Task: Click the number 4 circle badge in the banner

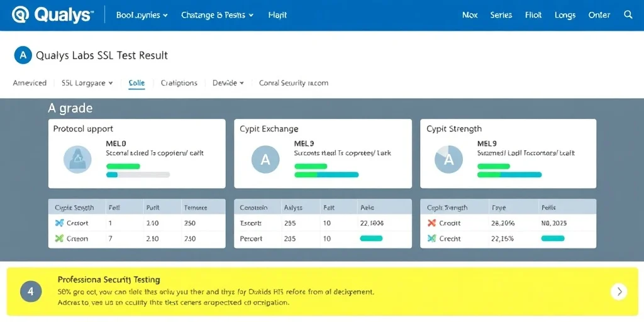Action: tap(30, 292)
